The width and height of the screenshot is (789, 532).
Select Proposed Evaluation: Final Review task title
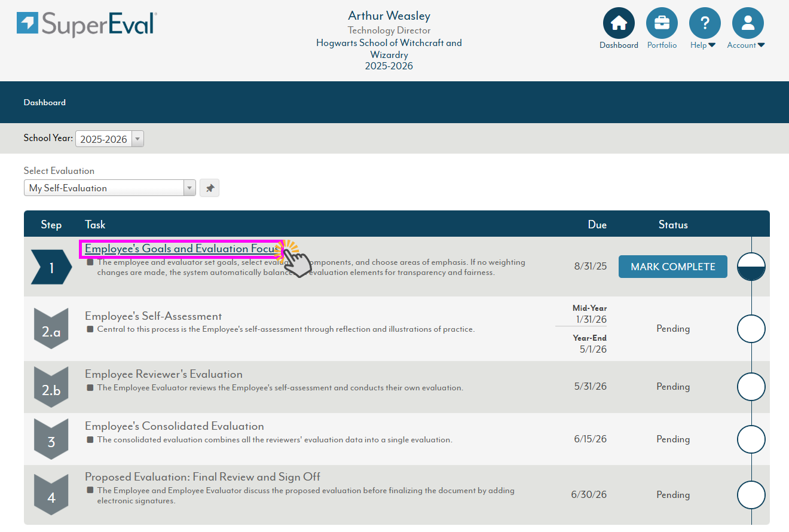point(202,477)
